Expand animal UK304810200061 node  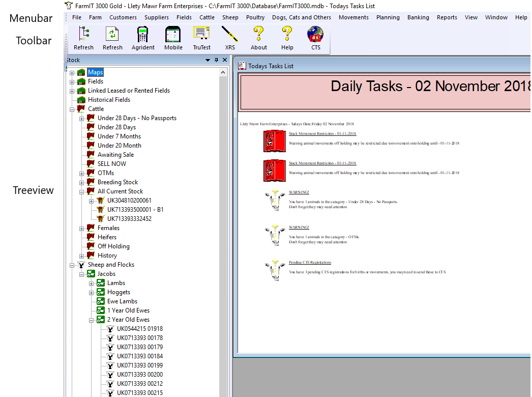pyautogui.click(x=91, y=202)
